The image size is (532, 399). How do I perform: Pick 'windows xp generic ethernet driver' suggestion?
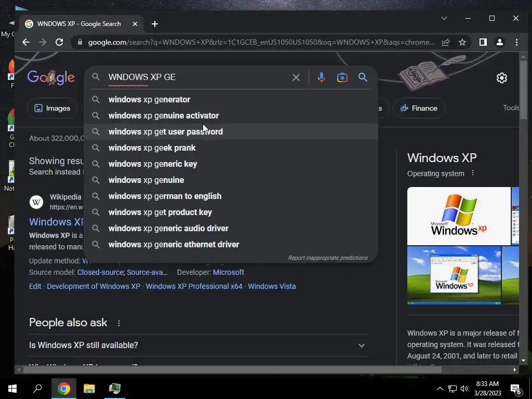click(231, 245)
